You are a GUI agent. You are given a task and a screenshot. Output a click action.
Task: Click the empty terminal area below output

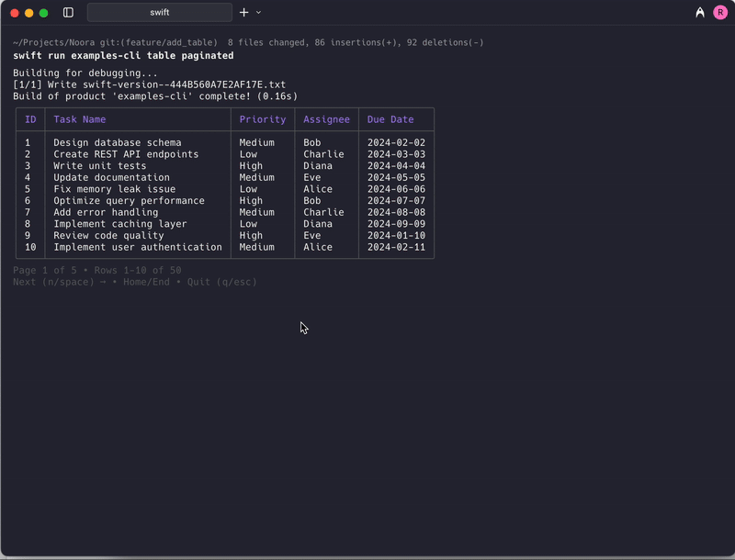pos(367,413)
